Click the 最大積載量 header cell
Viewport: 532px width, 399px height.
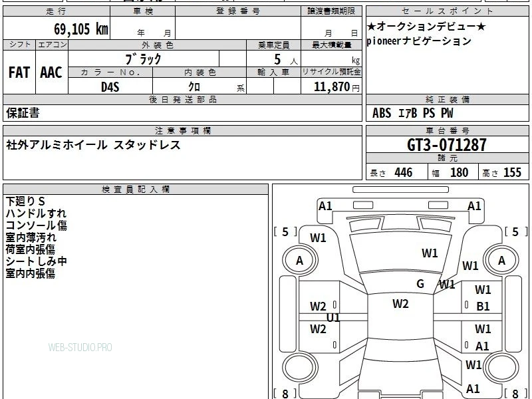click(331, 45)
